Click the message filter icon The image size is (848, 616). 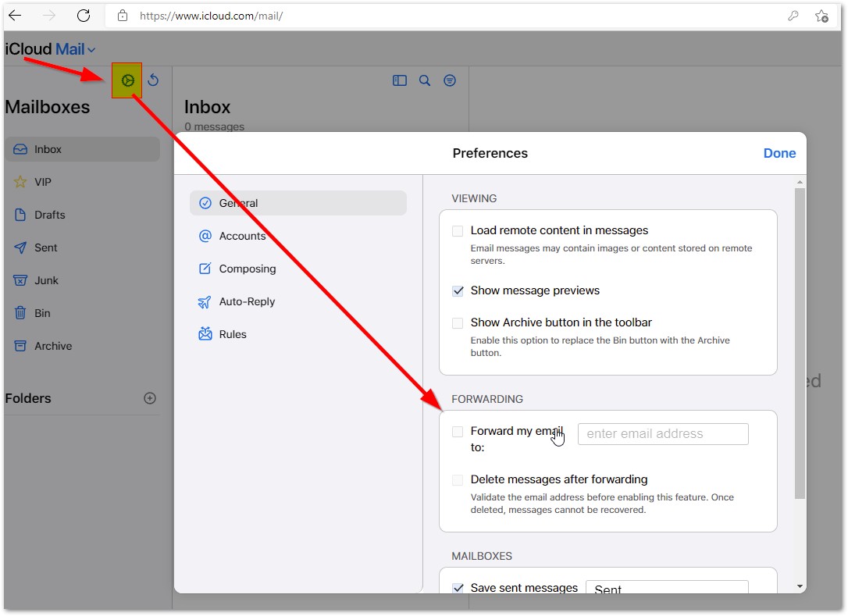point(450,80)
